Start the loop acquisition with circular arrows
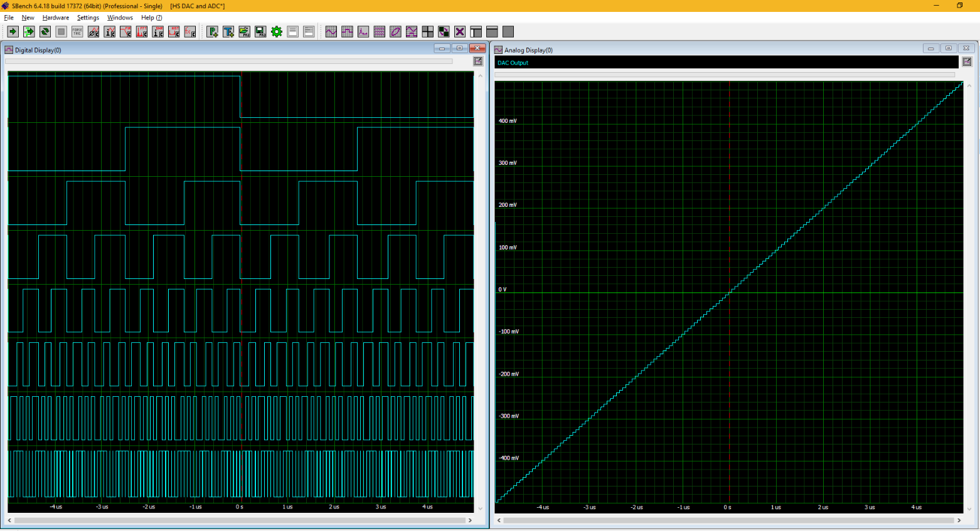Image resolution: width=980 pixels, height=531 pixels. click(45, 32)
